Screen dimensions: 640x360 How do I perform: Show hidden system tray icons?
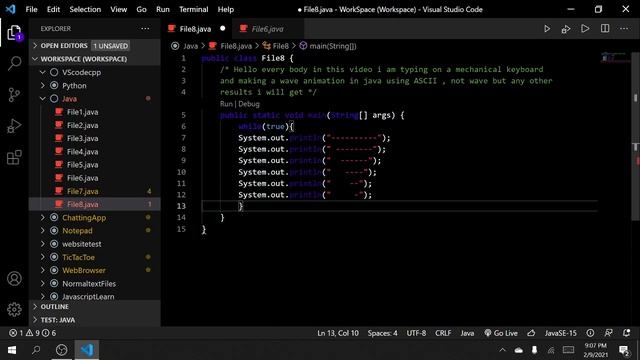tap(502, 350)
